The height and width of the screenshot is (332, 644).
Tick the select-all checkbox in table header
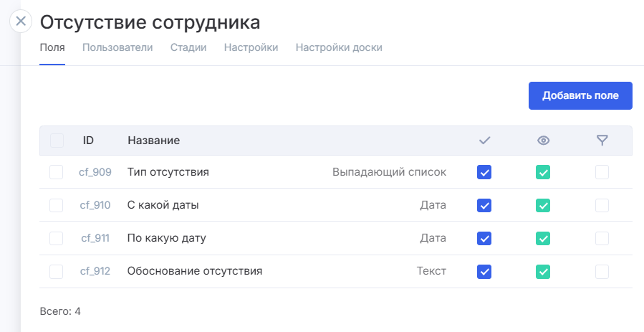click(57, 141)
